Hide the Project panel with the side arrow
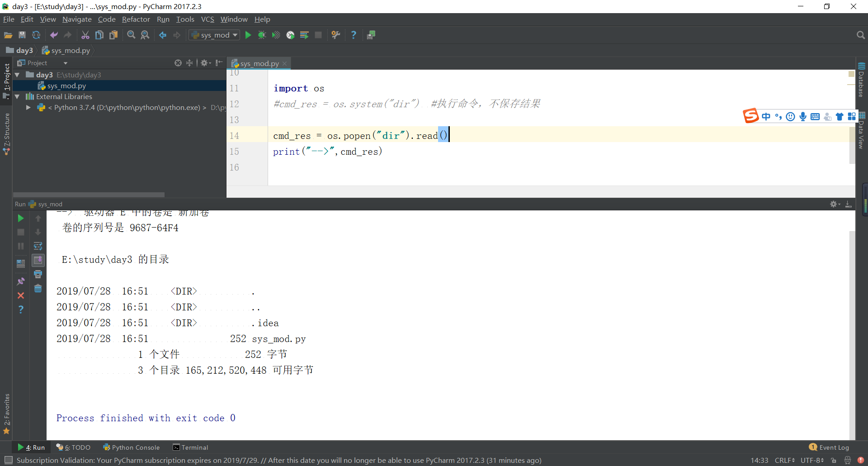This screenshot has width=868, height=466. 219,63
